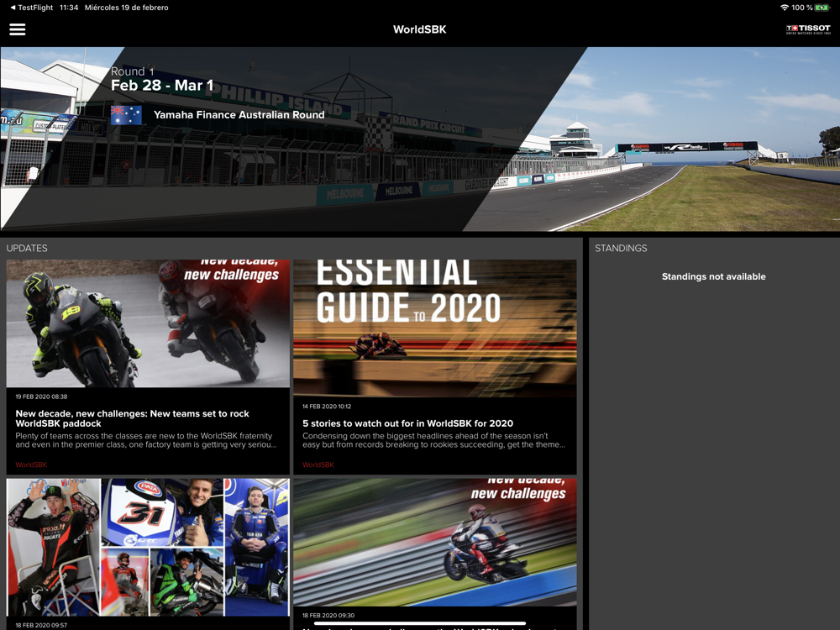
Task: Open the hamburger menu
Action: tap(17, 29)
